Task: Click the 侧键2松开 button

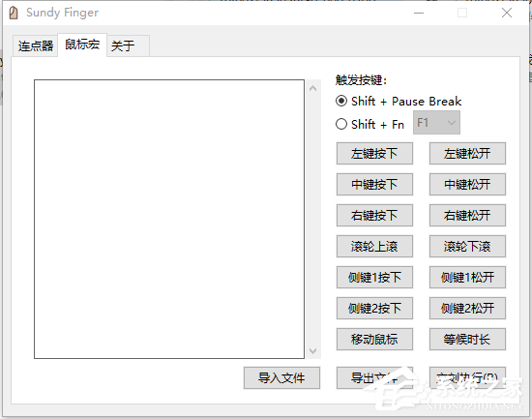Action: coord(467,308)
